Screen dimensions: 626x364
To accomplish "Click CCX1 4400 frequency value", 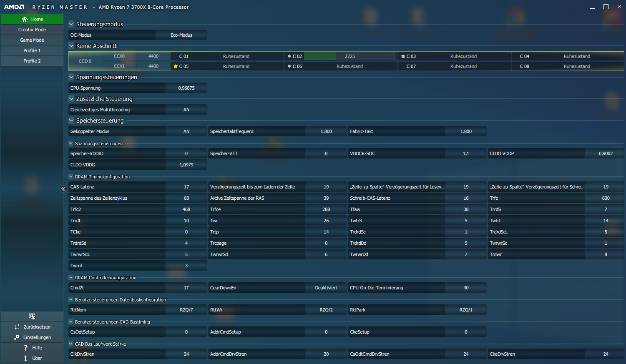I will 153,66.
